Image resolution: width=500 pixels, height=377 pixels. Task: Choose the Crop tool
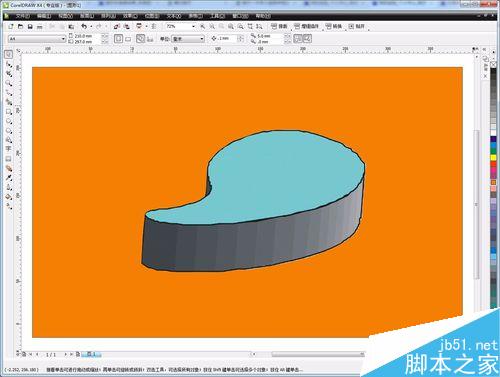point(9,73)
